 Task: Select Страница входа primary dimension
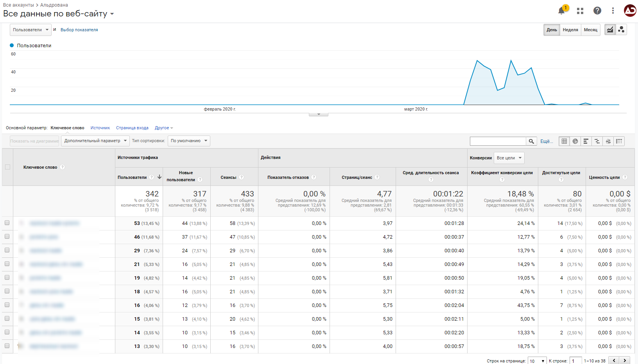(x=132, y=128)
